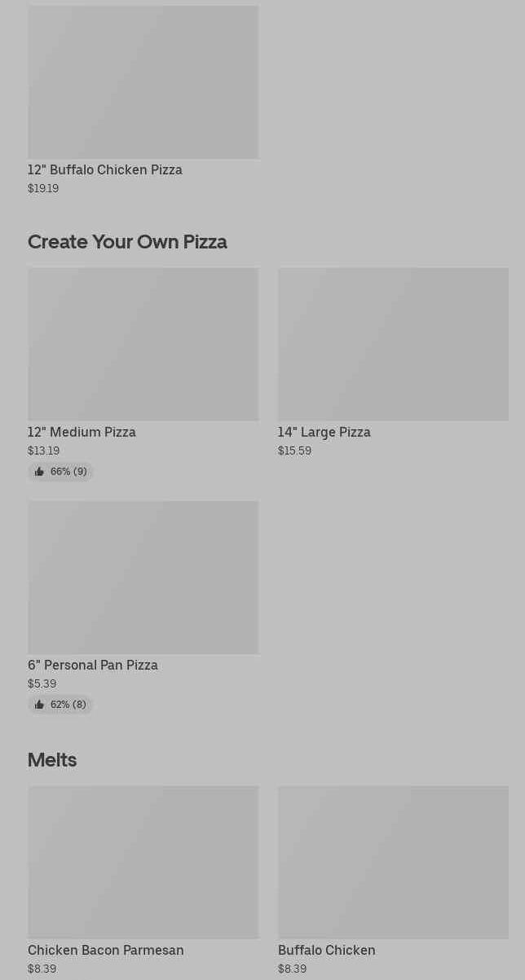This screenshot has width=525, height=980.
Task: Open the Chicken Bacon Parmesan melt image
Action: 143,862
